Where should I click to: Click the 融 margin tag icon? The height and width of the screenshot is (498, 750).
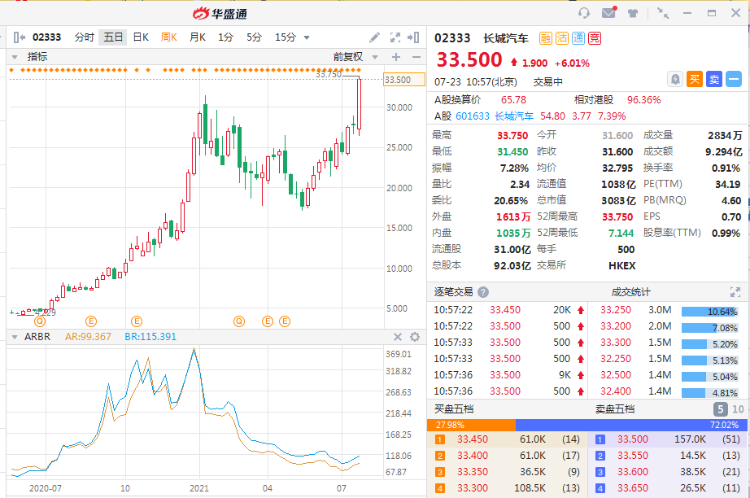[x=545, y=38]
